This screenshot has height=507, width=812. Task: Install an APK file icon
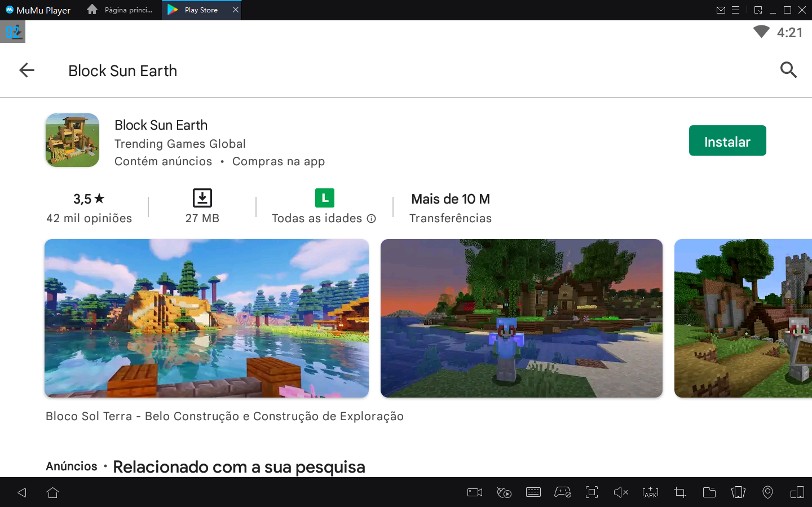click(x=650, y=492)
